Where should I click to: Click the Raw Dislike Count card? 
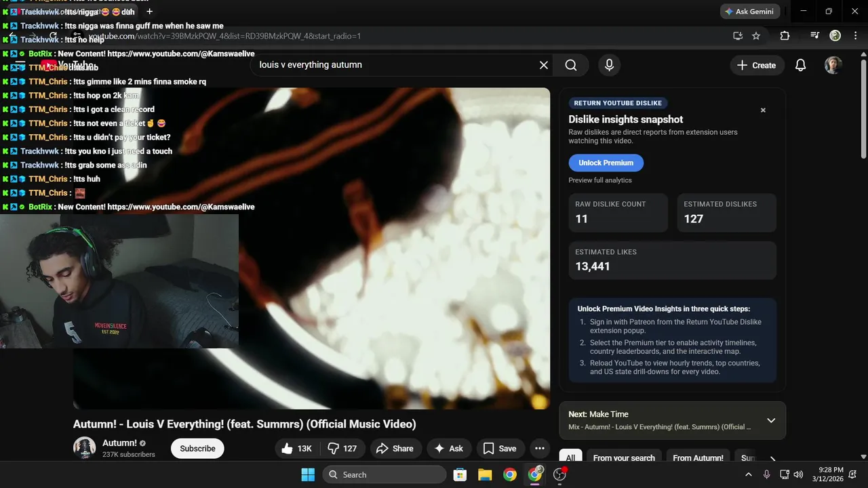coord(618,212)
